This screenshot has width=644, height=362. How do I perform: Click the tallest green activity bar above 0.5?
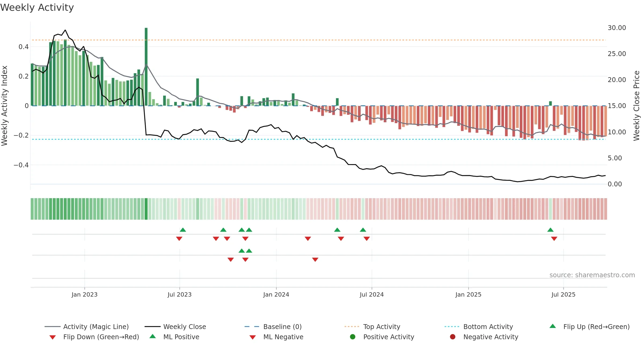pyautogui.click(x=146, y=67)
